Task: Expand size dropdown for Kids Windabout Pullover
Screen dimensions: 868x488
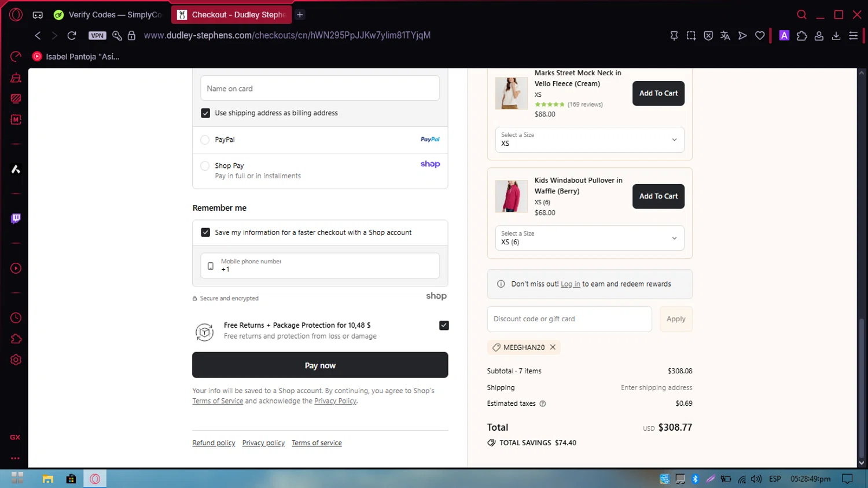Action: 590,238
